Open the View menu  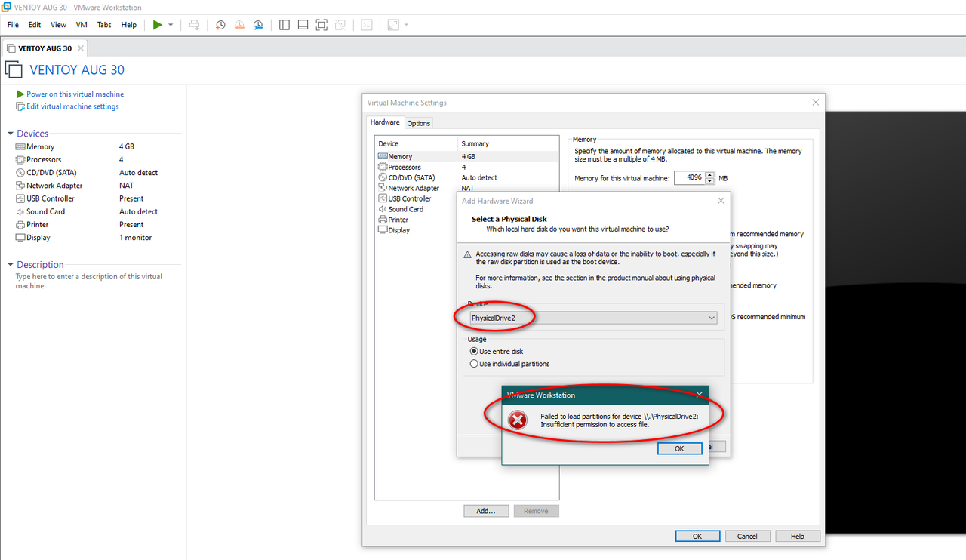58,25
